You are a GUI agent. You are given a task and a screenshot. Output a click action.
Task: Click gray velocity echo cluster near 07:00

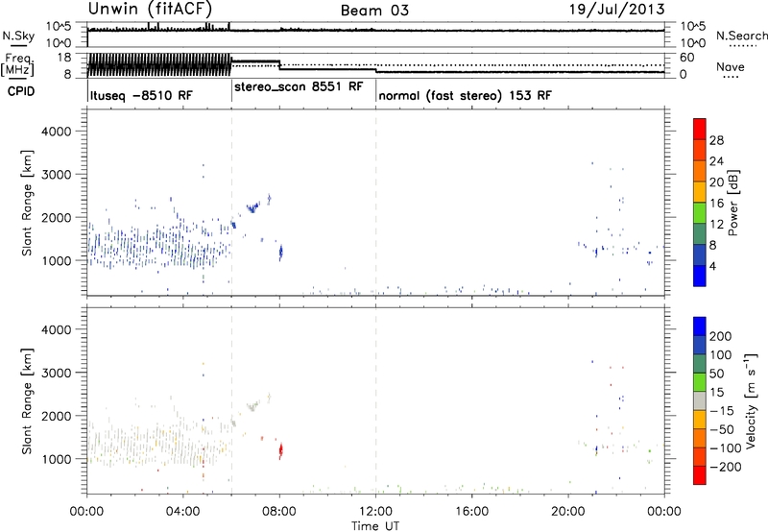pos(252,406)
